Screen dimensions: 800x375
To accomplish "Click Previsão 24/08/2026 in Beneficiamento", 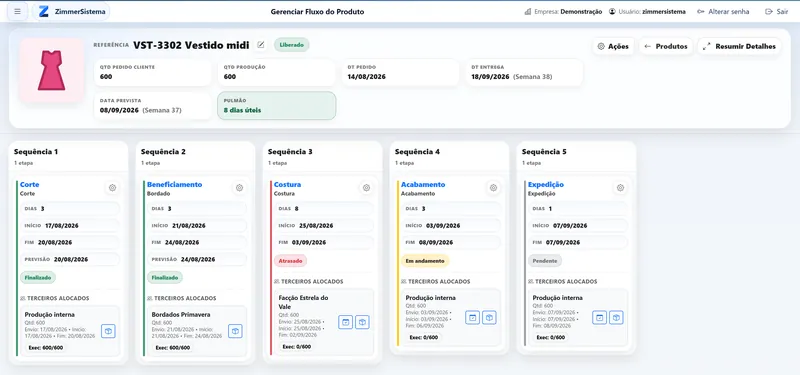I will [196, 259].
